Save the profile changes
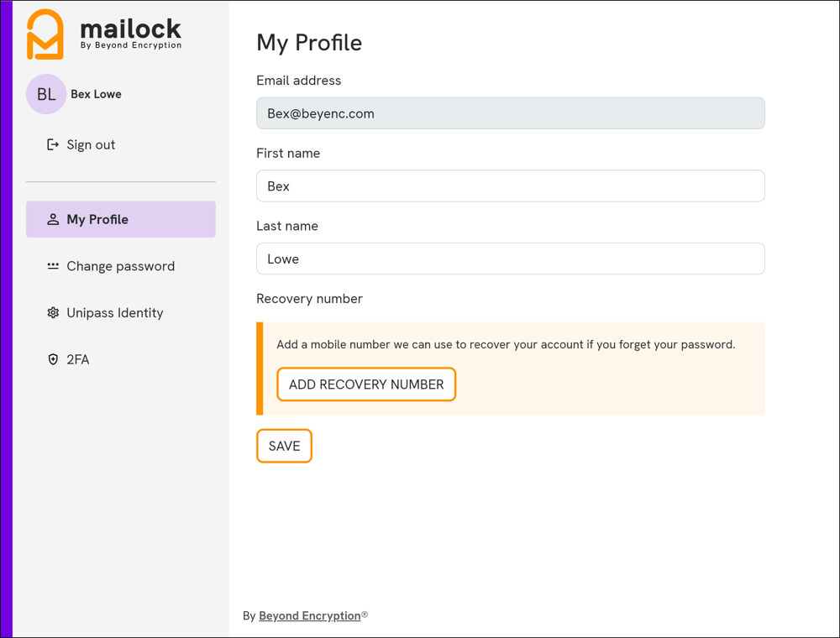Image resolution: width=840 pixels, height=638 pixels. pyautogui.click(x=284, y=446)
